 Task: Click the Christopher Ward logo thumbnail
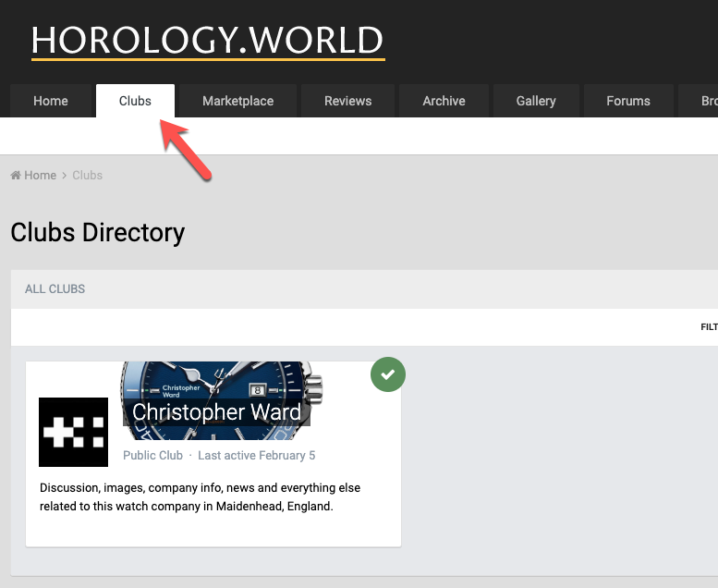(x=73, y=432)
